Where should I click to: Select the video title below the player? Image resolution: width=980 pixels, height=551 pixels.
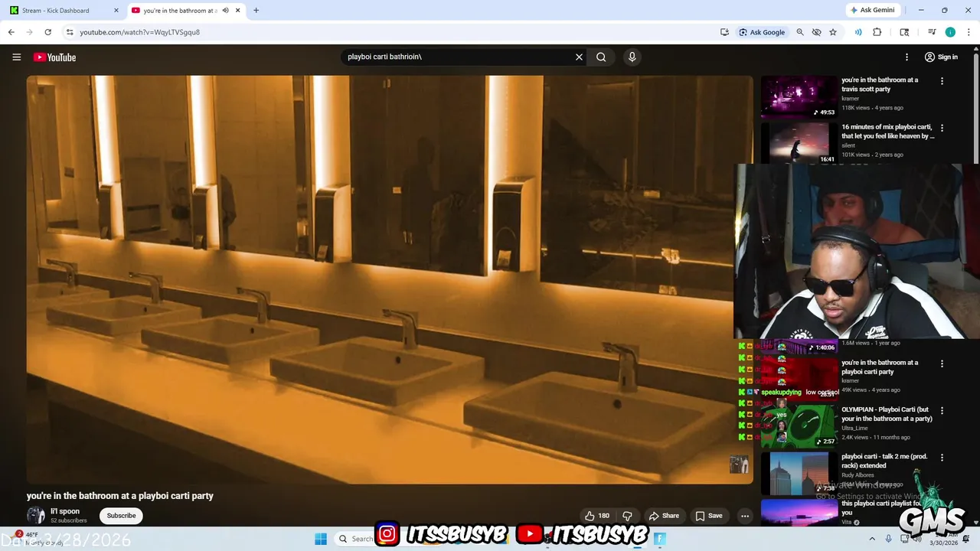click(x=120, y=496)
